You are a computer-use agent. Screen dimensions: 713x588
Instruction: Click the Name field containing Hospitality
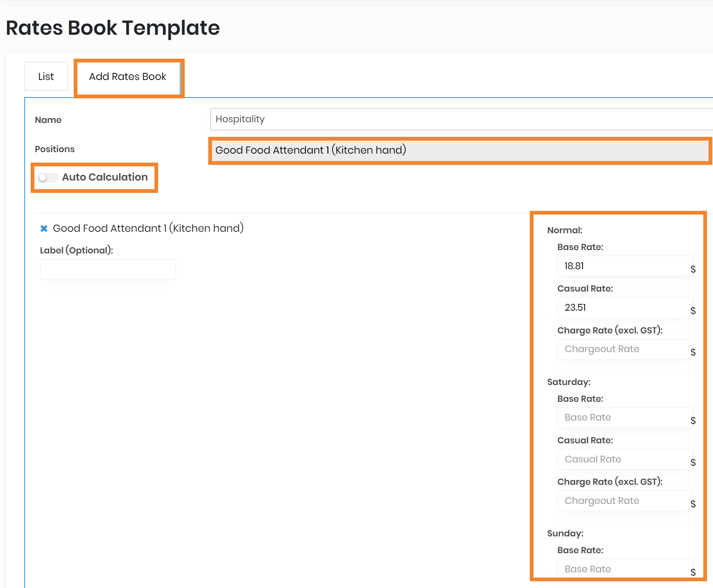[x=460, y=119]
